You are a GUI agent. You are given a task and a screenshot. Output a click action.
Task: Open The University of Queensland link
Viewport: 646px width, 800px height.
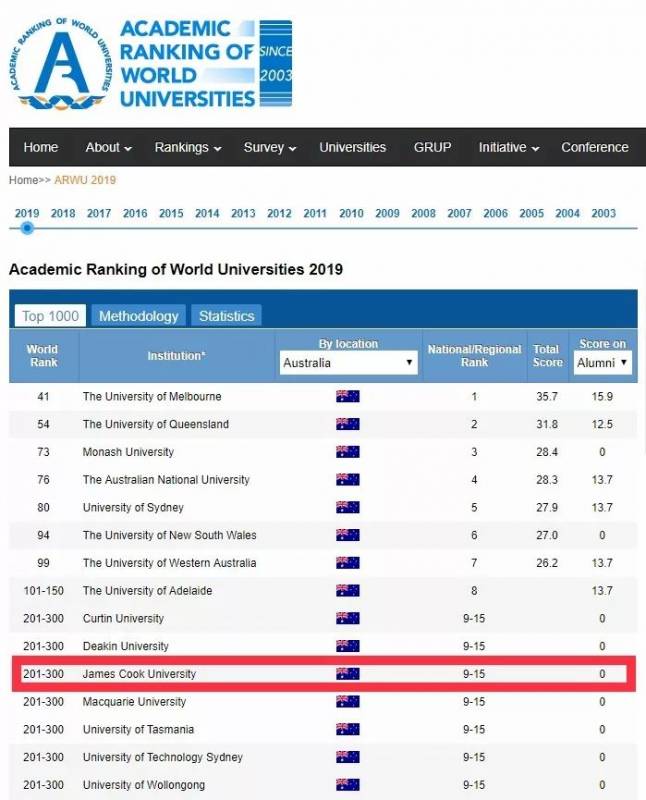(x=155, y=424)
